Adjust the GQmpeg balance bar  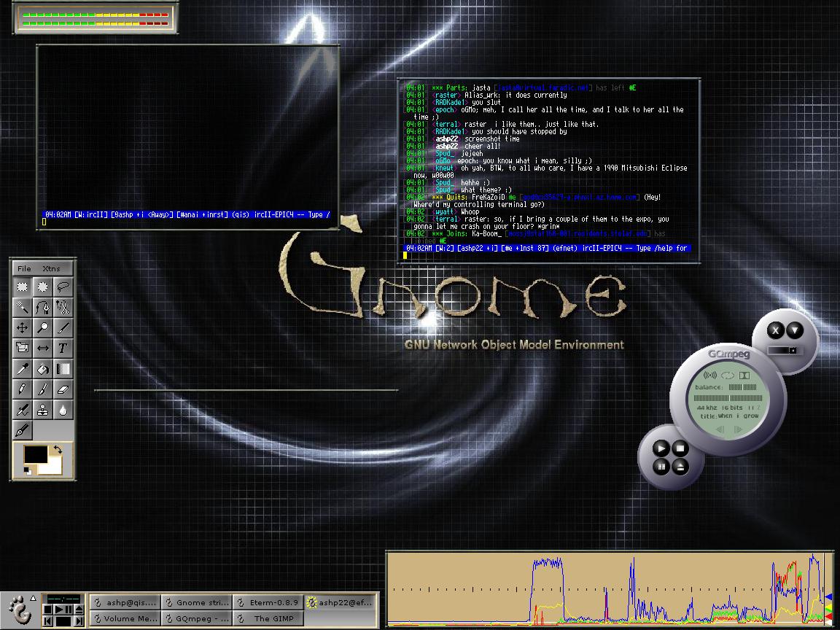(742, 387)
